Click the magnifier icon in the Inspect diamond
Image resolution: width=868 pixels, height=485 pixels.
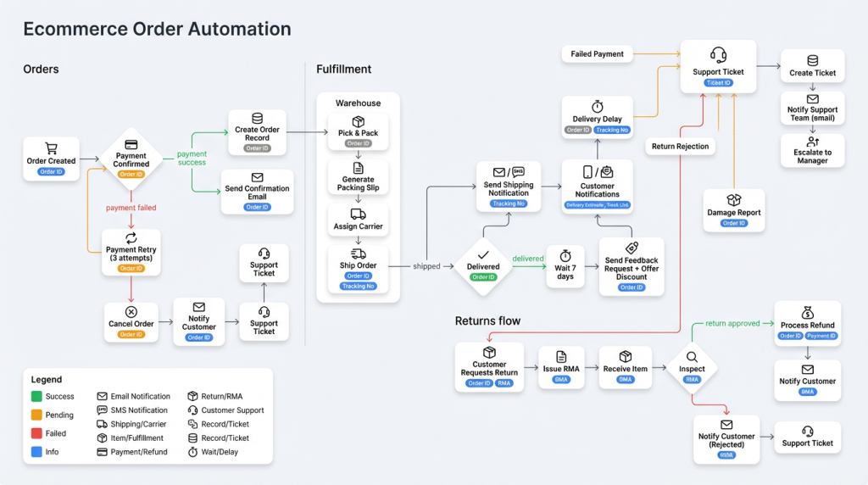[692, 357]
